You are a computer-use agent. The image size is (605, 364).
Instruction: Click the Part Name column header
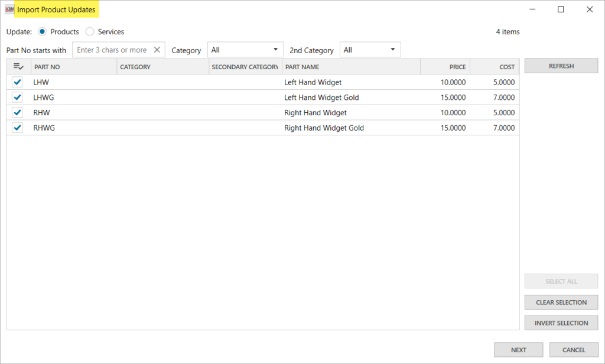(351, 67)
